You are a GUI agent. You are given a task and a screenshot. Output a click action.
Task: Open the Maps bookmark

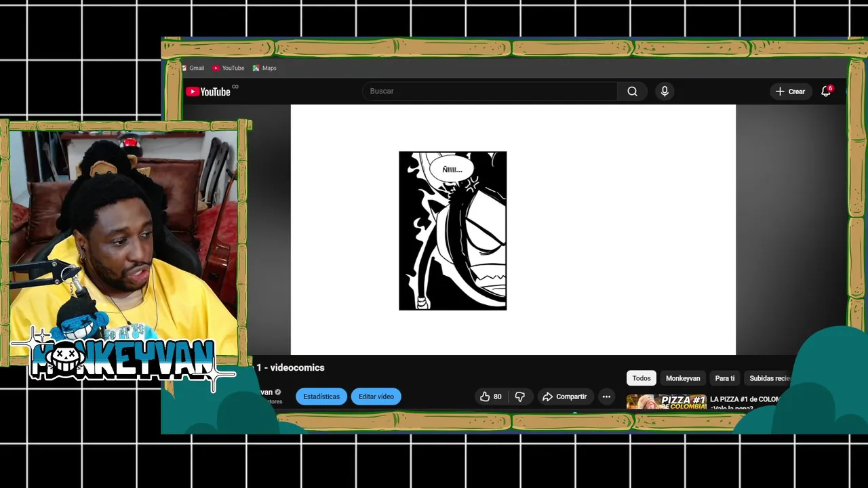tap(264, 68)
